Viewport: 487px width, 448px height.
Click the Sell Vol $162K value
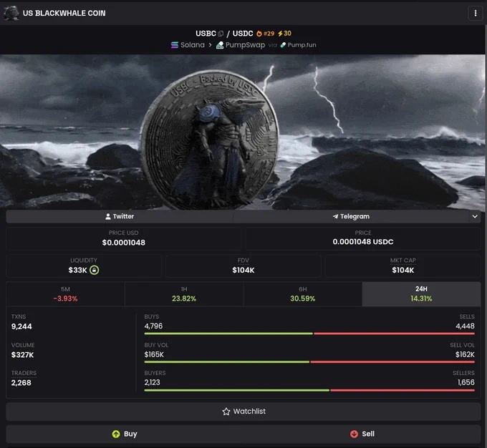[465, 354]
